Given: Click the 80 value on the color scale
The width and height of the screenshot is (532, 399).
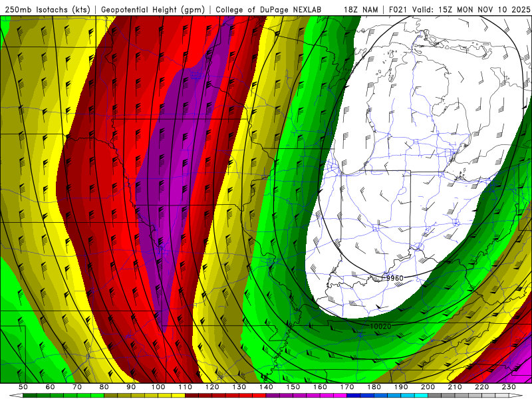Looking at the screenshot, I should point(104,387).
